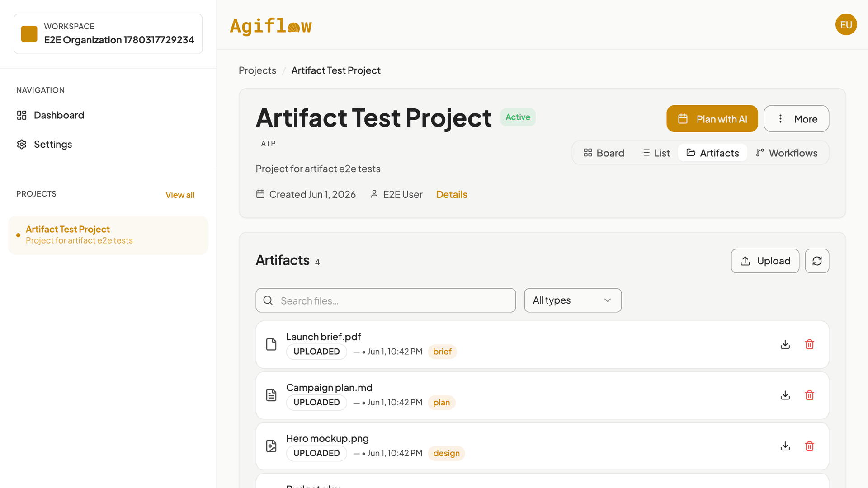Focus the Search files input
Image resolution: width=868 pixels, height=488 pixels.
point(386,300)
